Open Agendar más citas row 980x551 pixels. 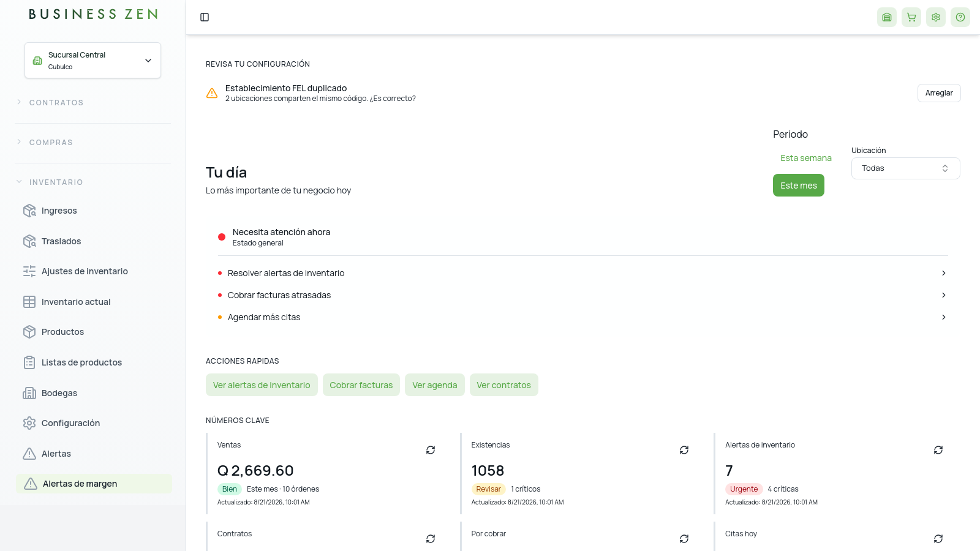click(582, 317)
